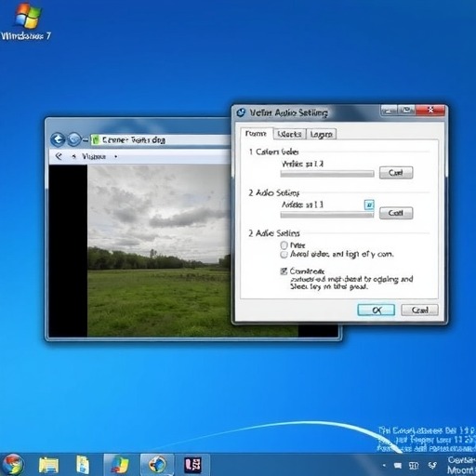Open the Start orb on the taskbar
This screenshot has height=476, width=476.
[11, 465]
